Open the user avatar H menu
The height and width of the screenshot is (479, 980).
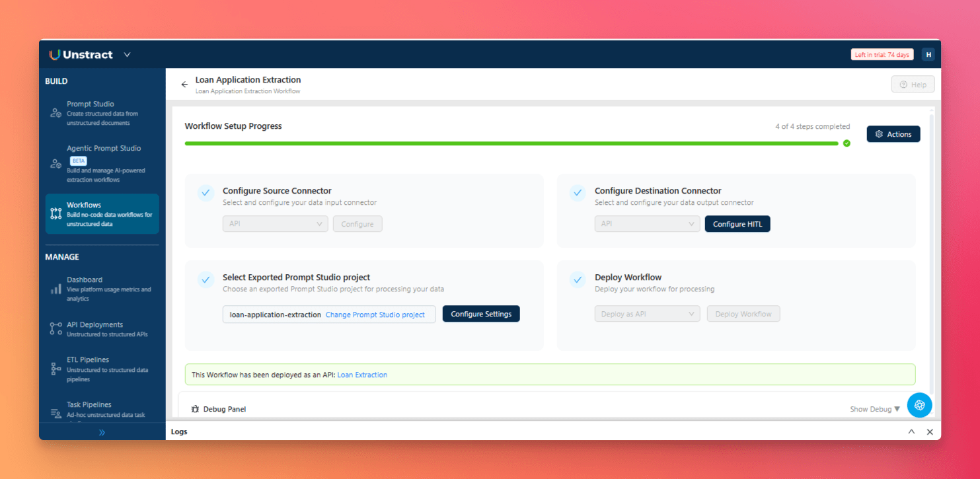928,55
